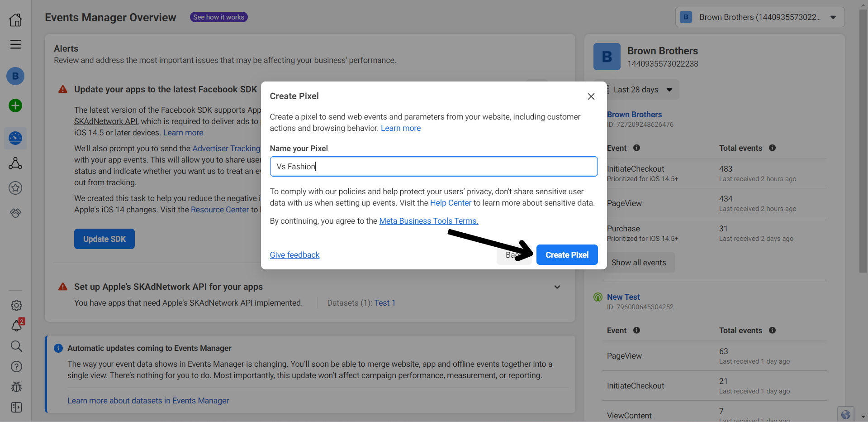Click the page vertical scrollbar

click(x=863, y=140)
